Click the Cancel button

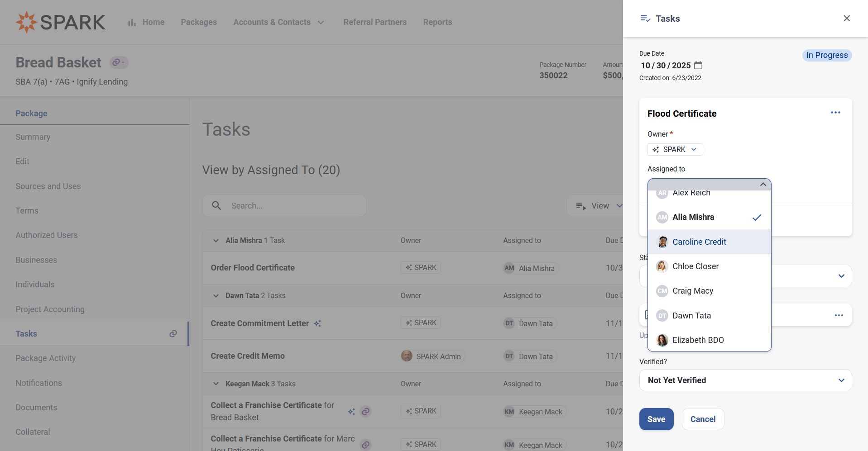point(703,419)
